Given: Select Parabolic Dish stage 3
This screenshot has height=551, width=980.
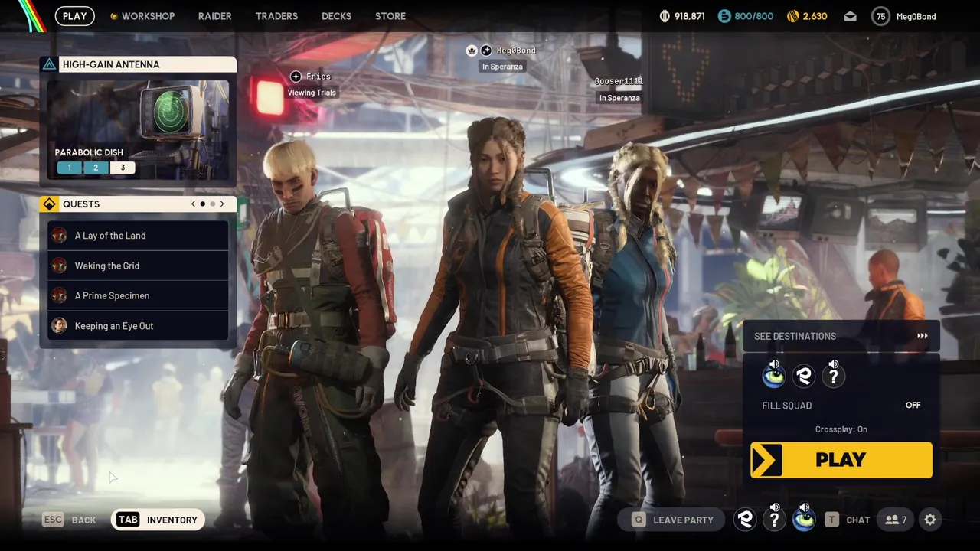Looking at the screenshot, I should (122, 168).
